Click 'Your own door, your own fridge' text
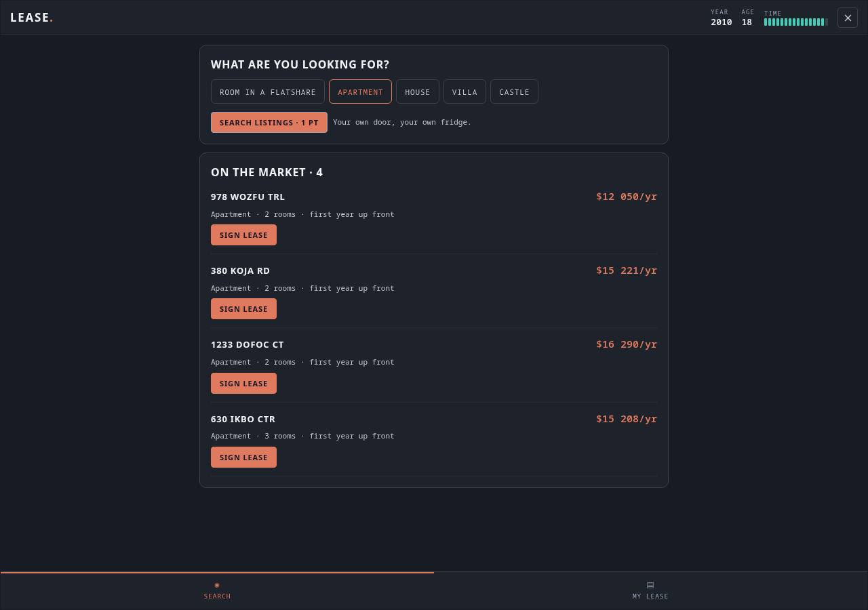868x610 pixels. [401, 122]
